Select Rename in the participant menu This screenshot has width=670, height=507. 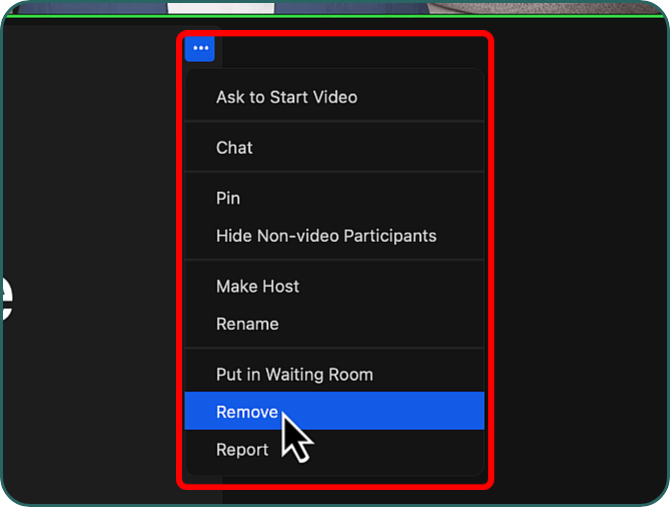tap(334, 324)
